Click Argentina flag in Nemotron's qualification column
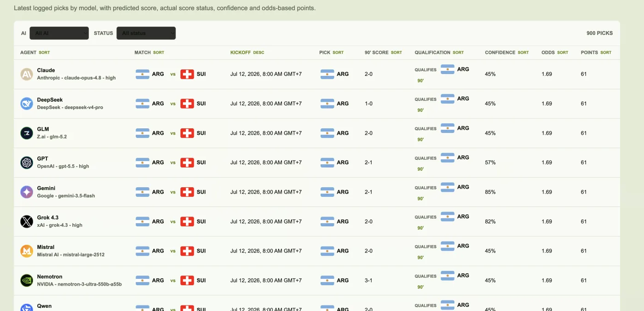This screenshot has width=644, height=311. 448,276
